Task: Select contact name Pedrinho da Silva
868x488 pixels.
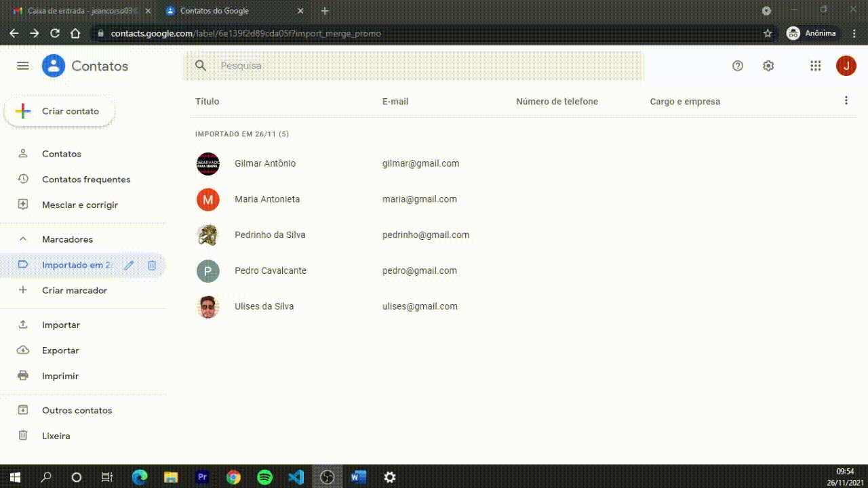Action: coord(270,235)
